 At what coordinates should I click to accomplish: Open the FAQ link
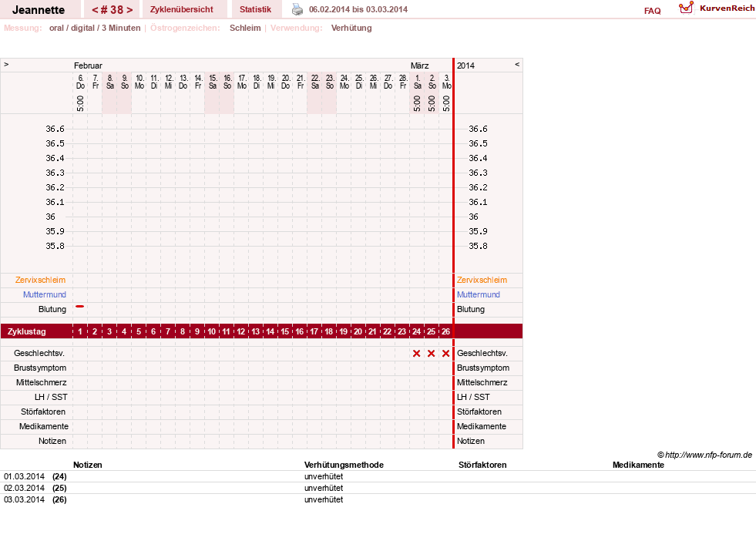coord(652,11)
